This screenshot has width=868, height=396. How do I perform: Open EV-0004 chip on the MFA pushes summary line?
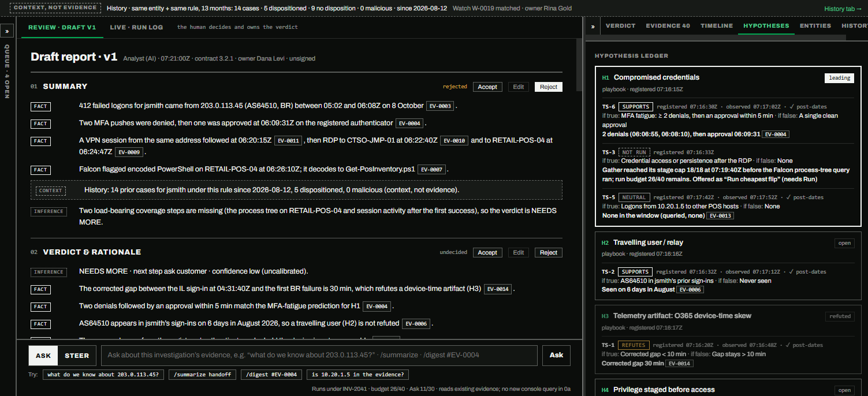click(x=409, y=124)
